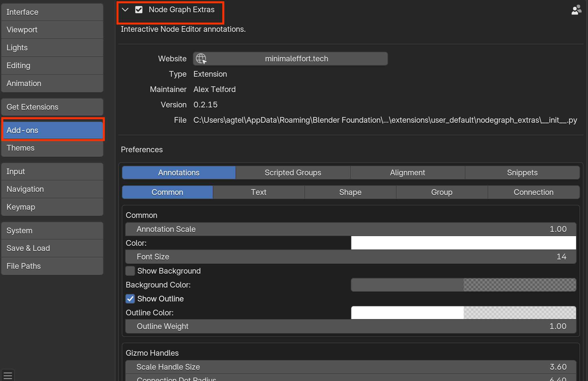Viewport: 588px width, 381px height.
Task: Click the Preferences heading label
Action: 142,150
